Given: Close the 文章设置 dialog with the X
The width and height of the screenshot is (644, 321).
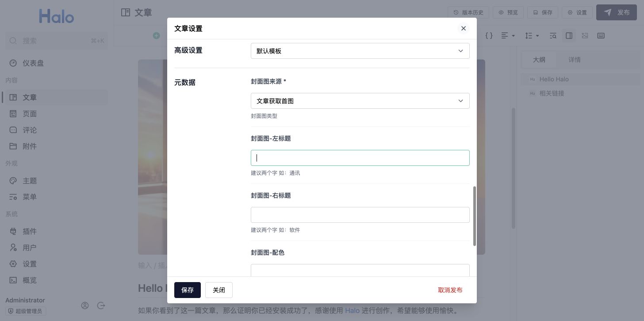Looking at the screenshot, I should [x=463, y=28].
